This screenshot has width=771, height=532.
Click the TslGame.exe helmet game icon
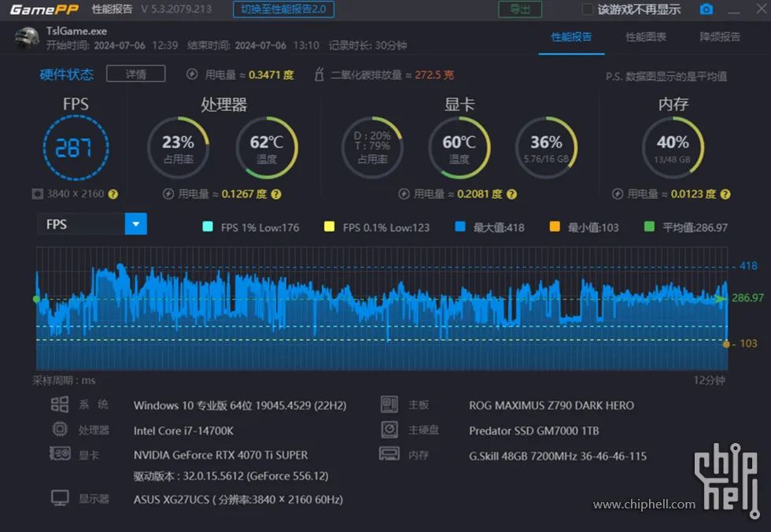27,38
